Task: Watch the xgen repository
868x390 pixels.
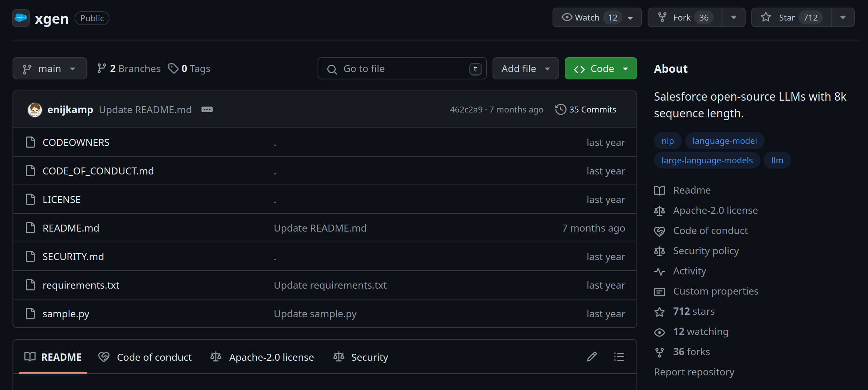Action: coord(597,18)
